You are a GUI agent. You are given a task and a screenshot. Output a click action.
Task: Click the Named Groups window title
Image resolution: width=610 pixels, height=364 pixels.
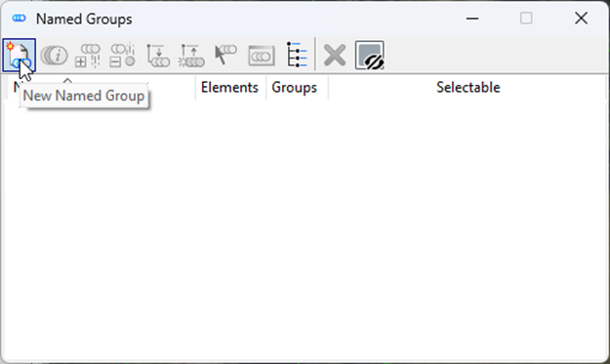pos(84,19)
